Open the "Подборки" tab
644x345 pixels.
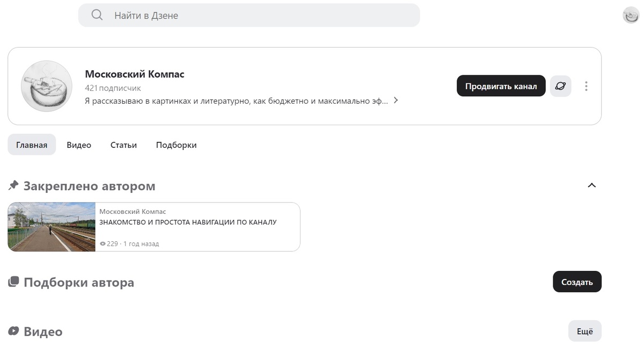[176, 145]
